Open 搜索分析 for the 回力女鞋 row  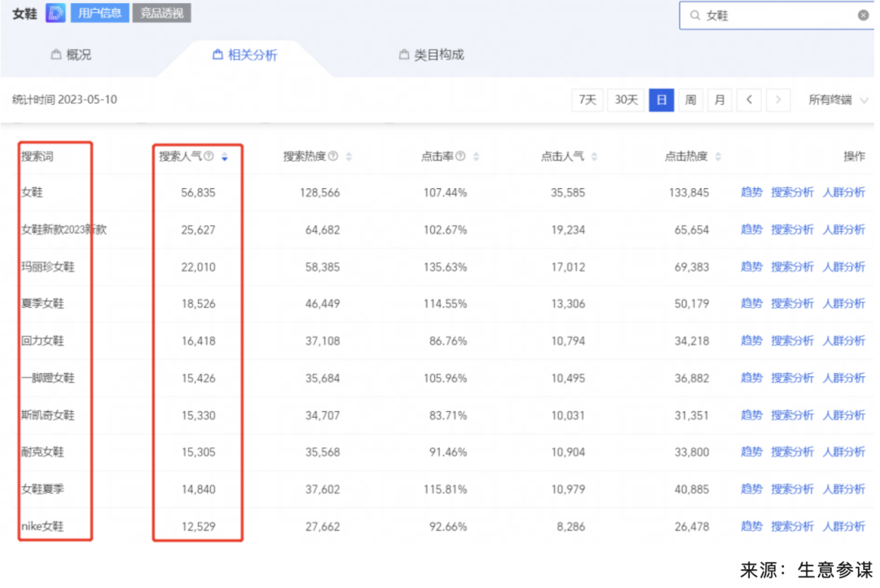[792, 340]
